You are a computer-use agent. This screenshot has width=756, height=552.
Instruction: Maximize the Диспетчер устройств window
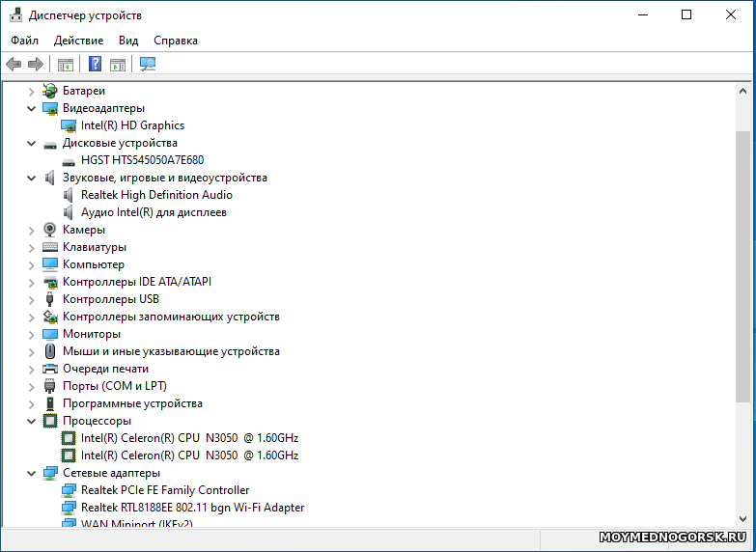coord(686,14)
